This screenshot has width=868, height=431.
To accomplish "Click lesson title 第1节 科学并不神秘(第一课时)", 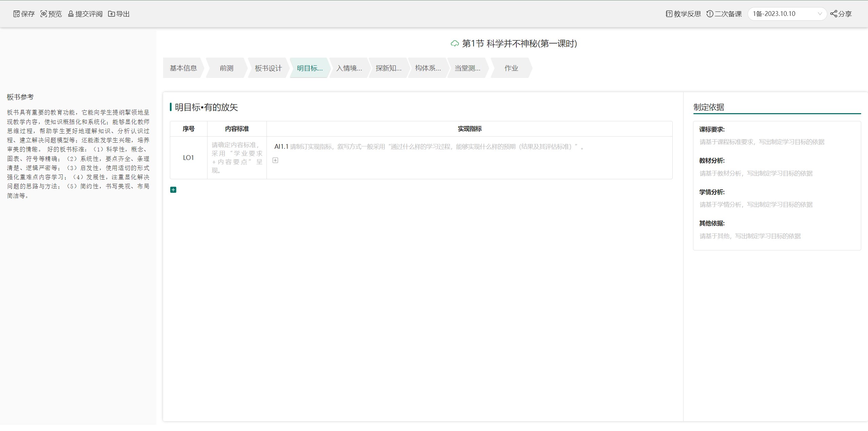I will pyautogui.click(x=519, y=44).
